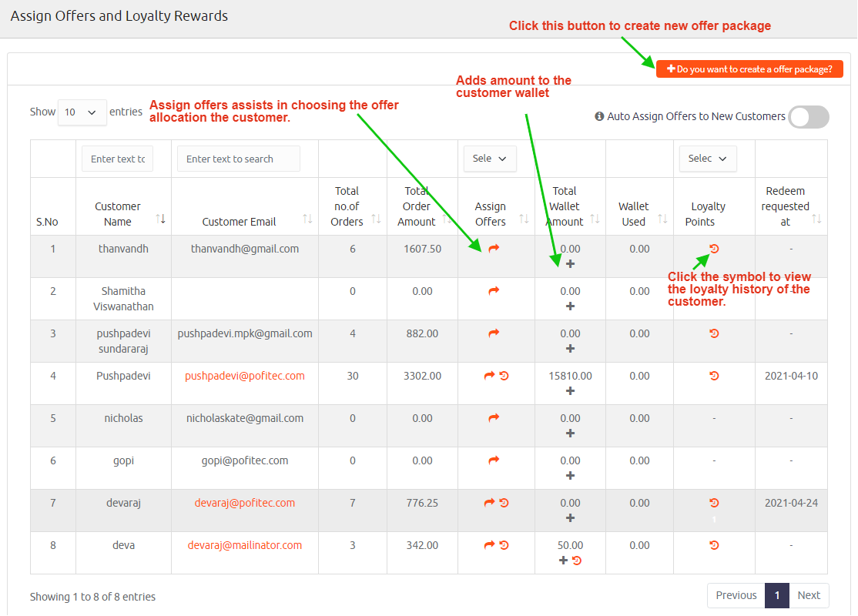Click the Customer Email search field
Screen dimensions: 858x616
pyautogui.click(x=238, y=159)
